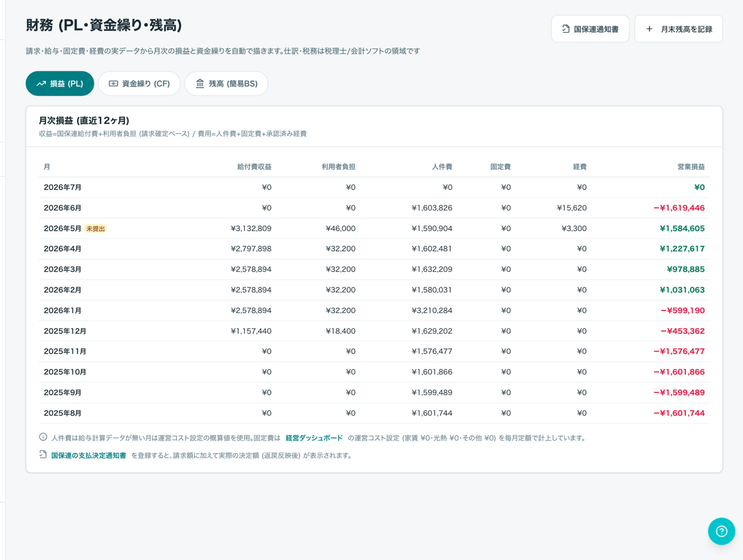Click the 財務 (PL・資金繰り・残高) page title
Screen dimensions: 743x560
coord(104,25)
